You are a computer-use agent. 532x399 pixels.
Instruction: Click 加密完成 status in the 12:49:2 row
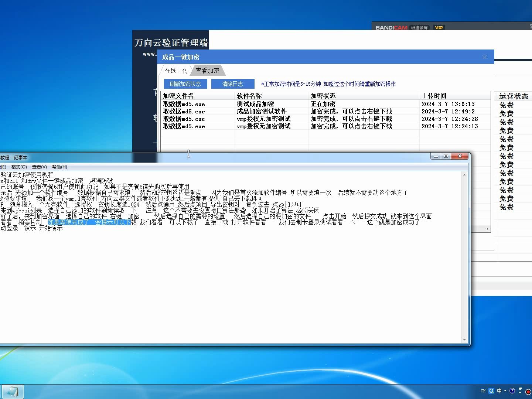click(351, 112)
